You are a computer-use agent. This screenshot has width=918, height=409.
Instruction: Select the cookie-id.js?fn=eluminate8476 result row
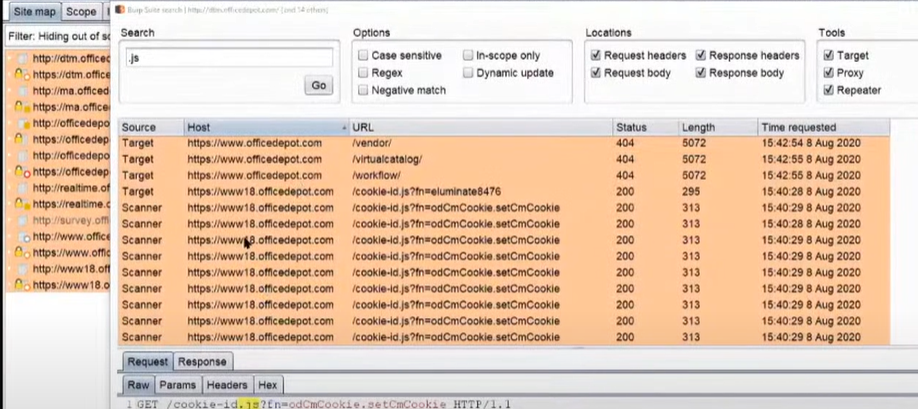504,192
